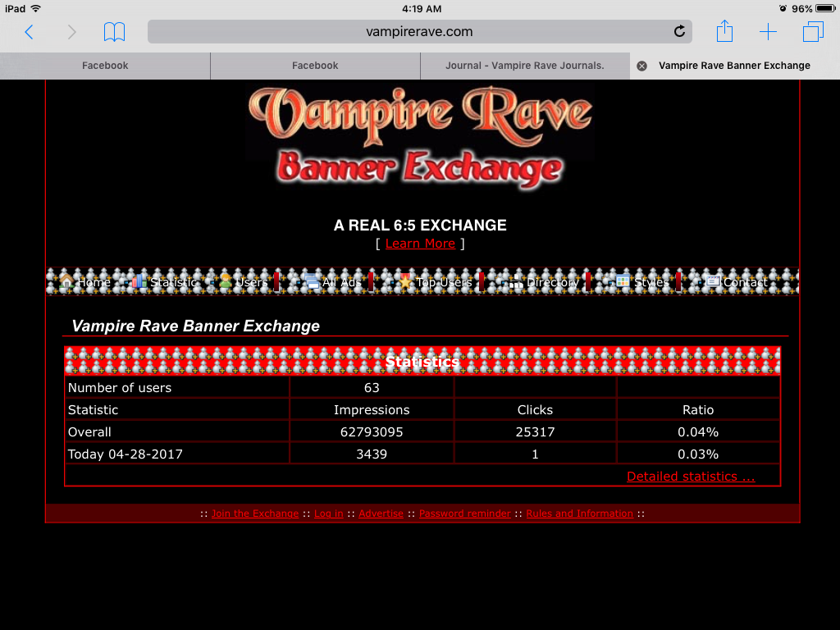Switch to the first Facebook tab
The height and width of the screenshot is (630, 840).
click(x=105, y=66)
